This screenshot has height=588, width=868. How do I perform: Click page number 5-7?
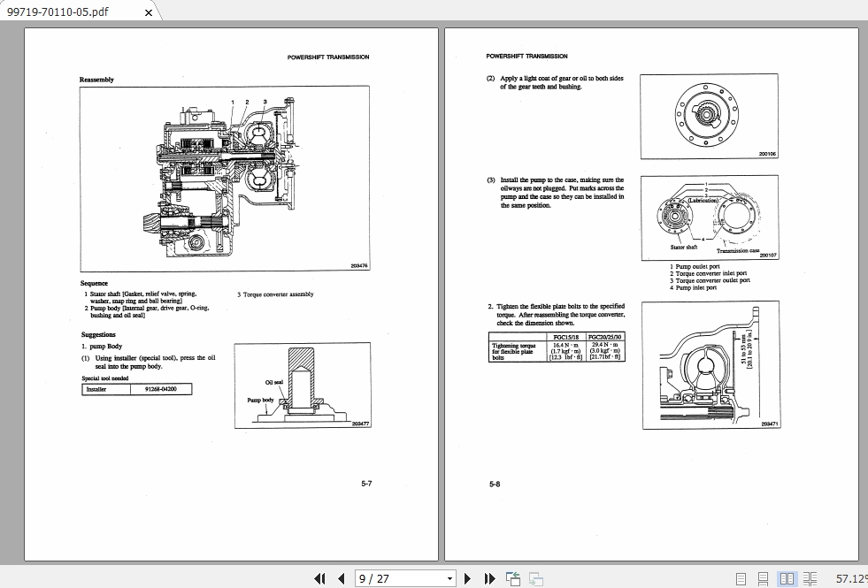click(366, 484)
